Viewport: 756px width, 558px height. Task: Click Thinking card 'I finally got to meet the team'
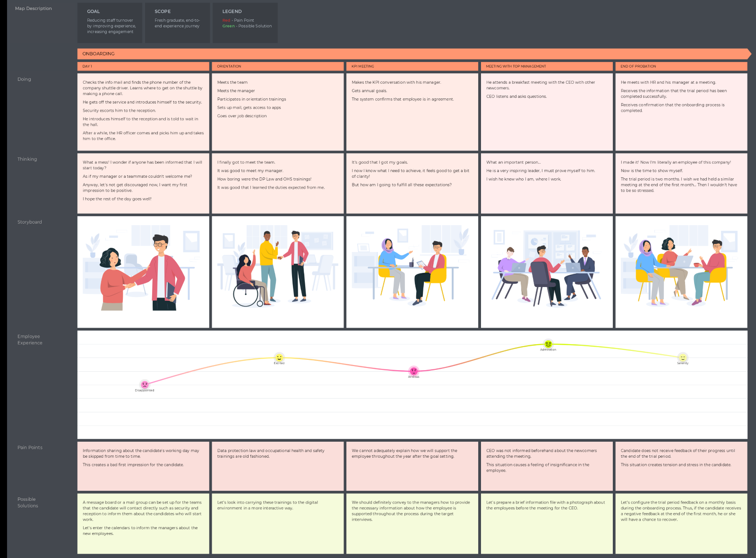click(278, 183)
